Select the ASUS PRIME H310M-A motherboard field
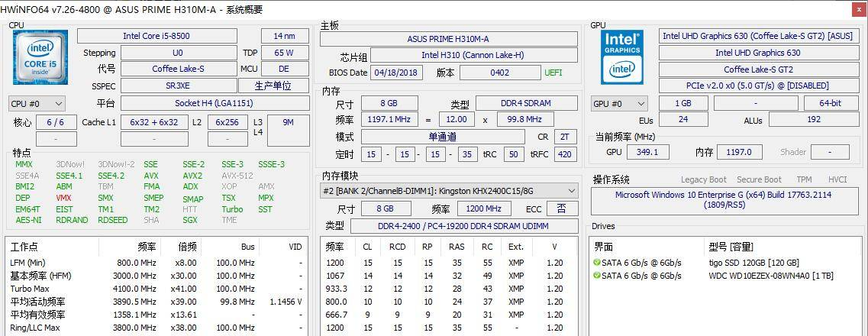 pyautogui.click(x=448, y=39)
